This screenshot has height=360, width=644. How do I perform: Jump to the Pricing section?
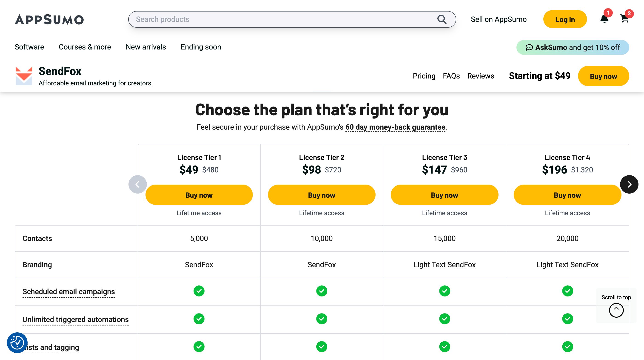(424, 76)
